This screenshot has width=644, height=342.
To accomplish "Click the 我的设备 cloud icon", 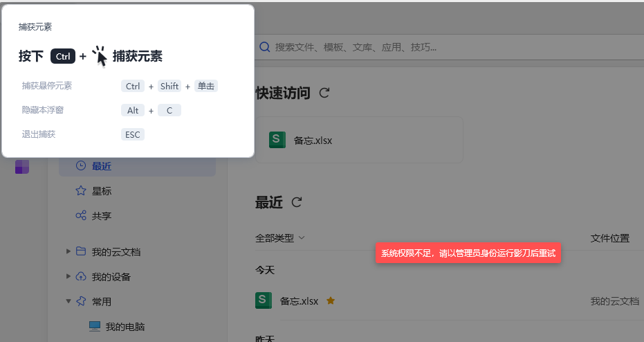I will (81, 276).
